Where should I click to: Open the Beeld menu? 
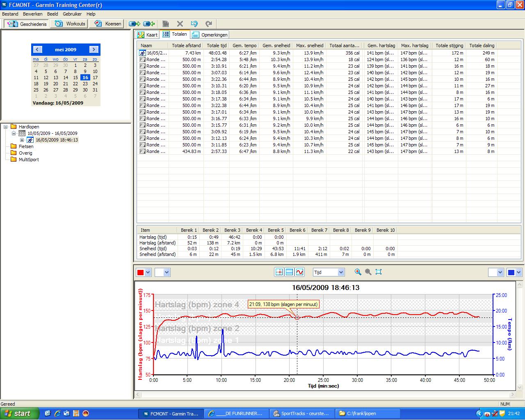[x=52, y=14]
